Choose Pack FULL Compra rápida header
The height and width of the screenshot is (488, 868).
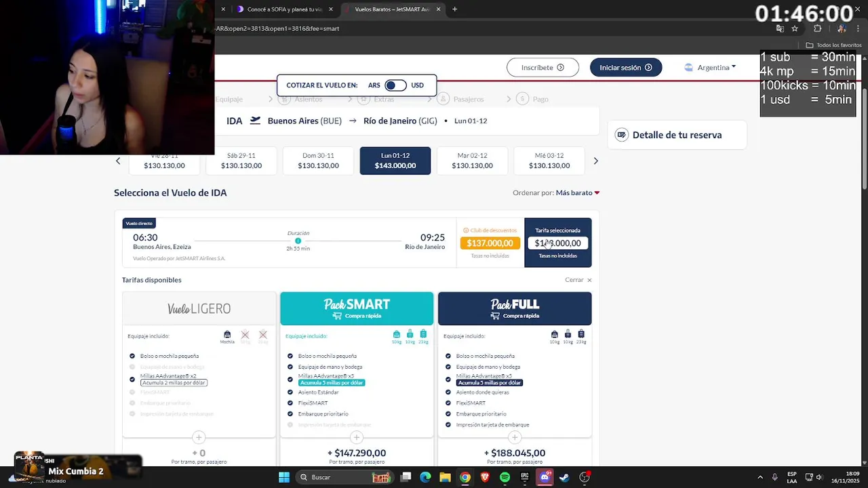tap(515, 308)
